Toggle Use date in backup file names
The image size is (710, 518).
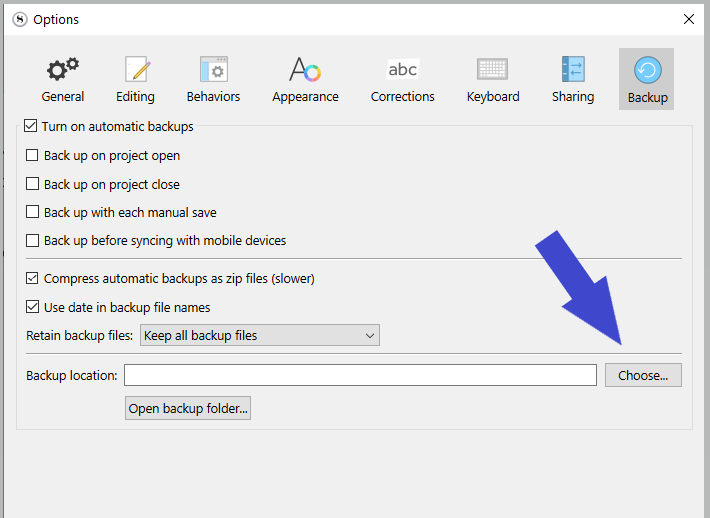tap(33, 307)
